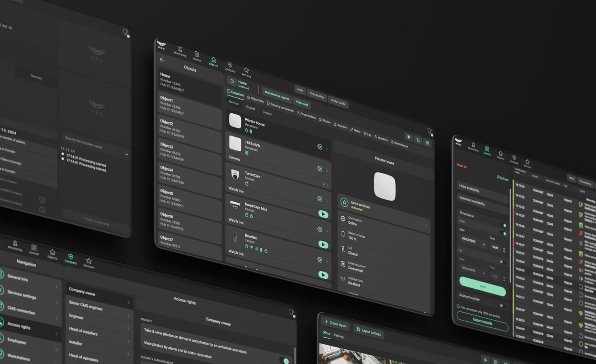596x364 pixels.
Task: Open settings gear for TurretCam
Action: [319, 169]
